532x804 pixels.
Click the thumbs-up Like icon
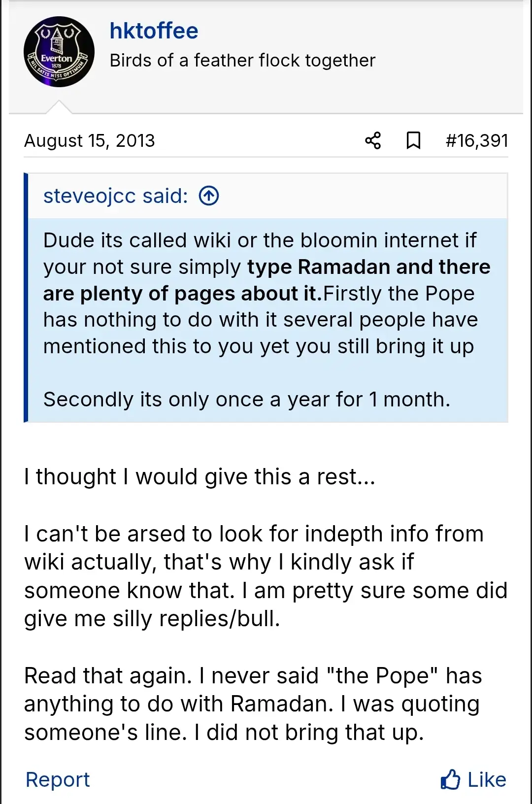450,780
